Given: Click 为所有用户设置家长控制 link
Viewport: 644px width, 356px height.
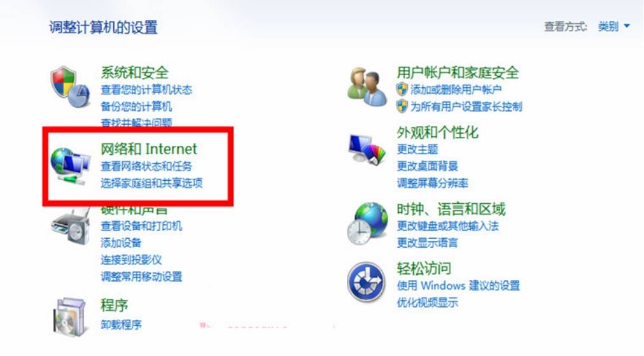Looking at the screenshot, I should coord(466,106).
